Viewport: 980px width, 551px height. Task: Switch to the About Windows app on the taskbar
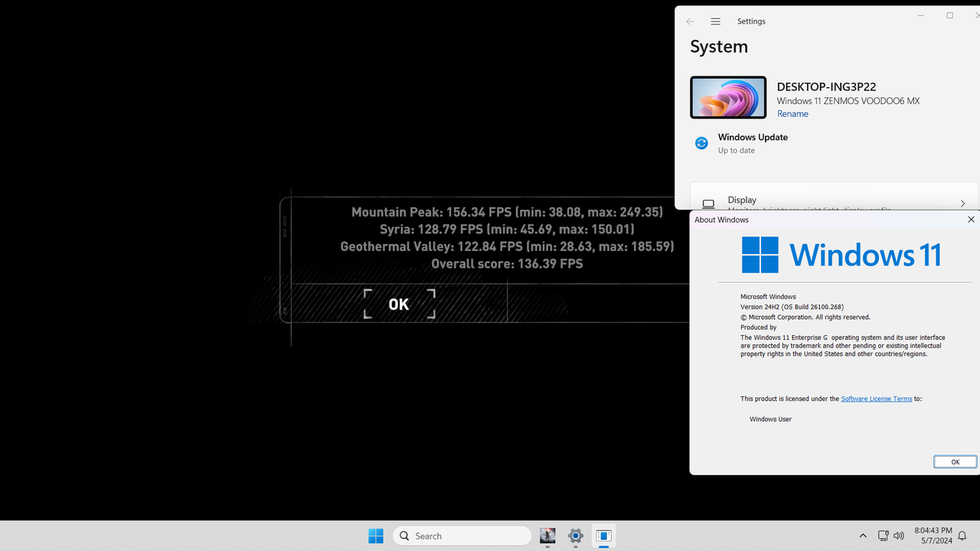pyautogui.click(x=603, y=536)
